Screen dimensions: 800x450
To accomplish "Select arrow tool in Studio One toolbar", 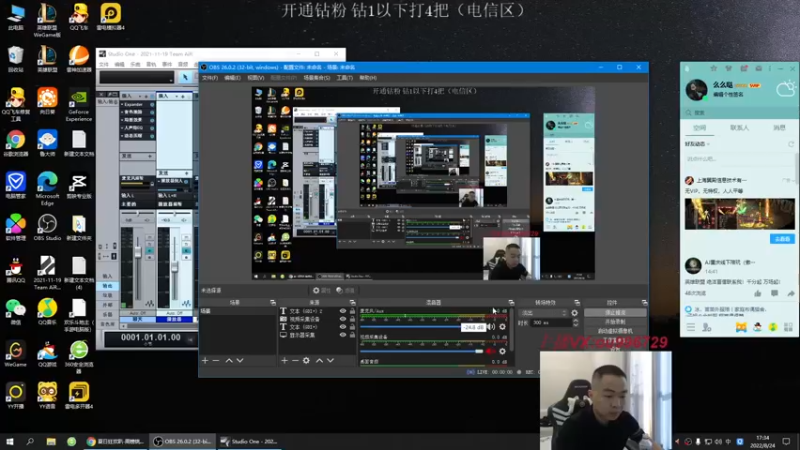I will (x=185, y=77).
